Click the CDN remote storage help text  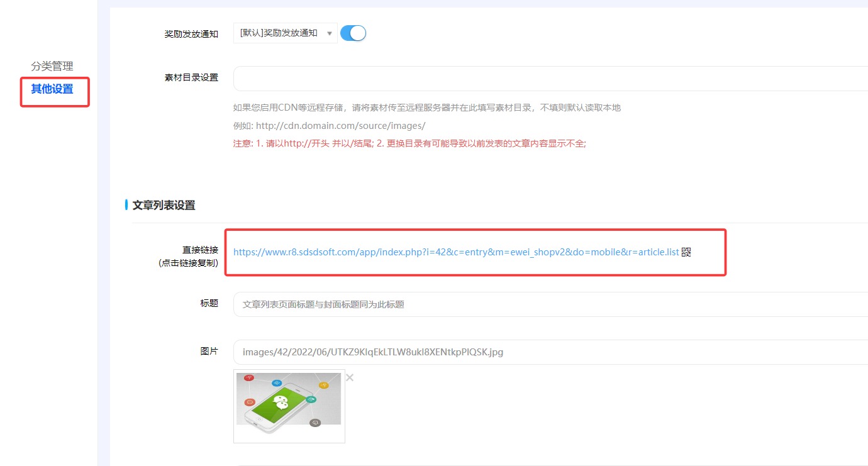pyautogui.click(x=426, y=108)
